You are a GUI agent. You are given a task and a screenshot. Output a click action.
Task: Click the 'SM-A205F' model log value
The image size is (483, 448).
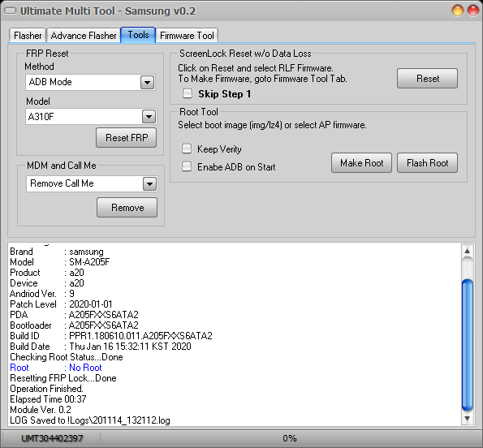point(89,262)
